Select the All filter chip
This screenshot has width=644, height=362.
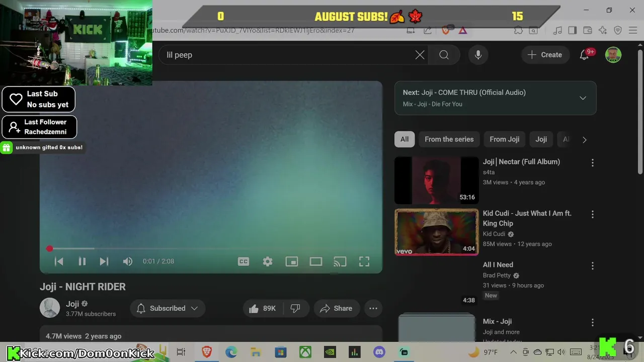coord(405,139)
